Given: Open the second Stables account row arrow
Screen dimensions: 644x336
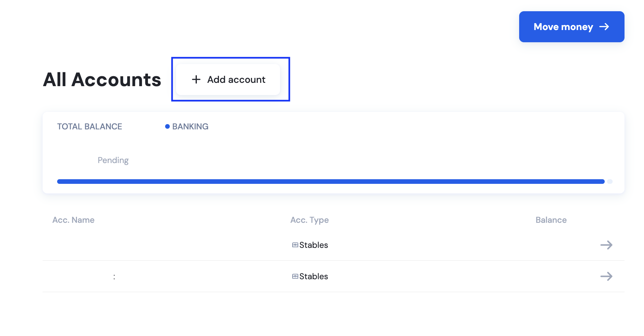Looking at the screenshot, I should [x=606, y=276].
